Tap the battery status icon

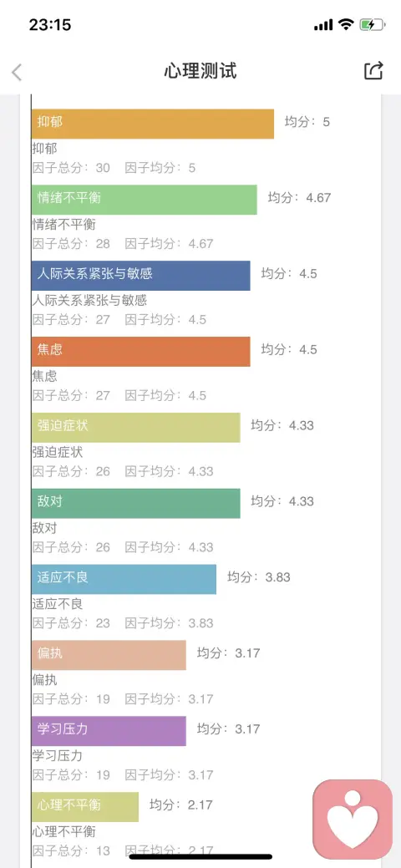coord(371,24)
